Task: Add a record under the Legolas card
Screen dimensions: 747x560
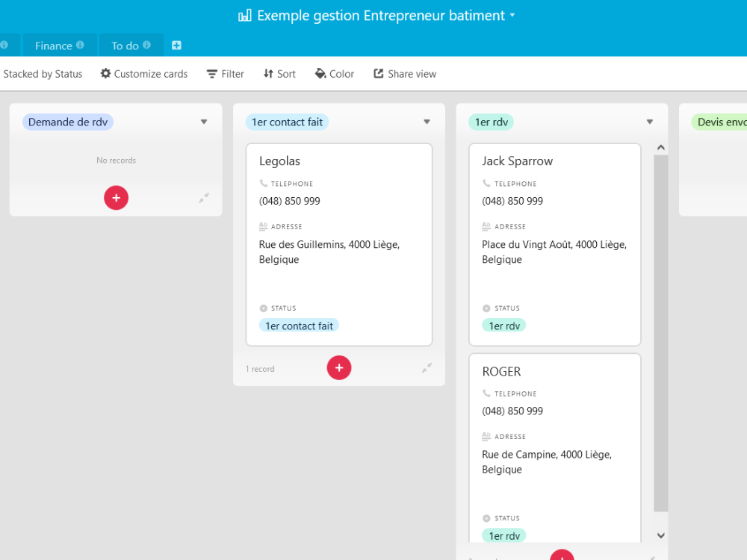Action: pos(339,367)
